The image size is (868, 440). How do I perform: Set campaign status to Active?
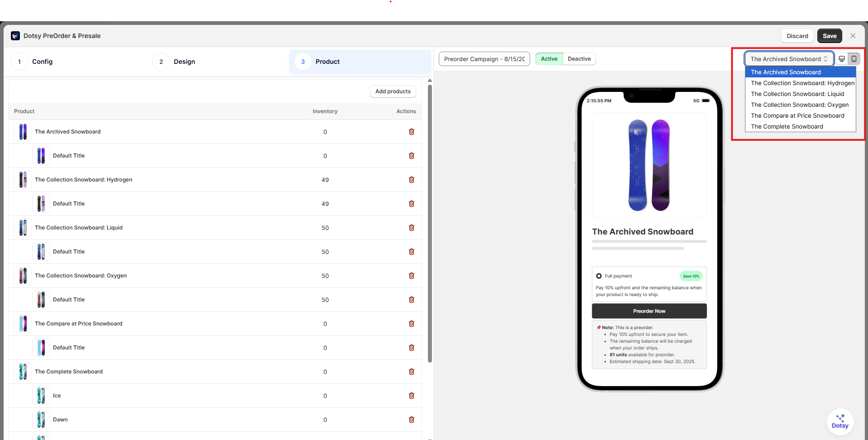[549, 59]
